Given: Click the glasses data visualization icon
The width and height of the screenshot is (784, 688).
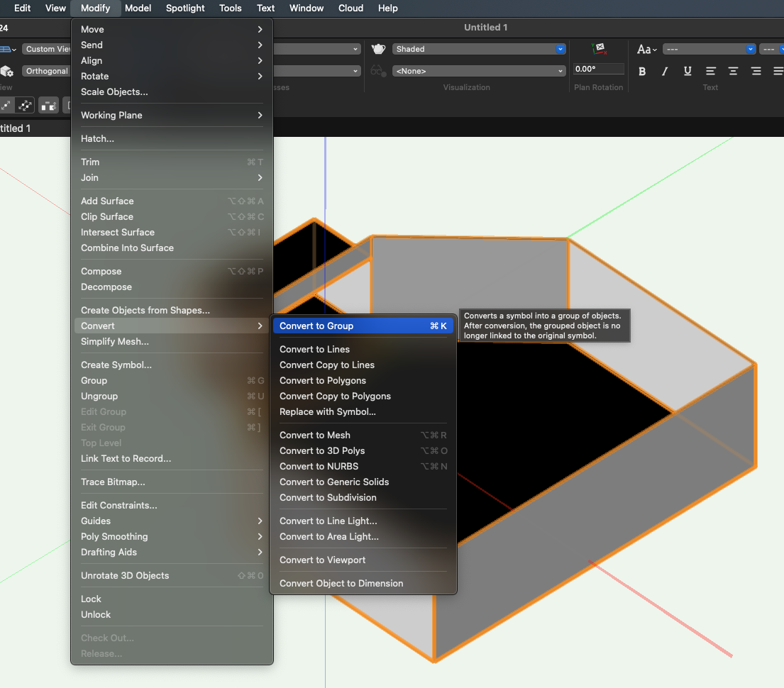Looking at the screenshot, I should (x=379, y=71).
